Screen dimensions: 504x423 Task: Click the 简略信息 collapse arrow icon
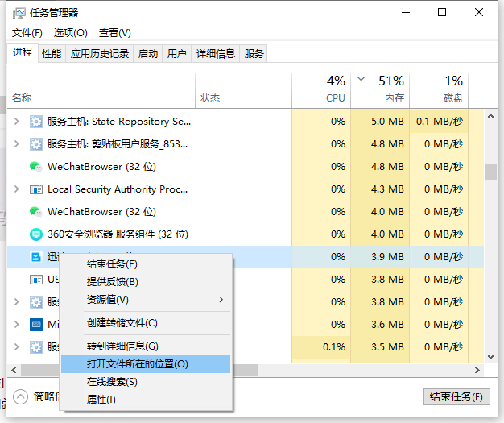click(x=20, y=396)
